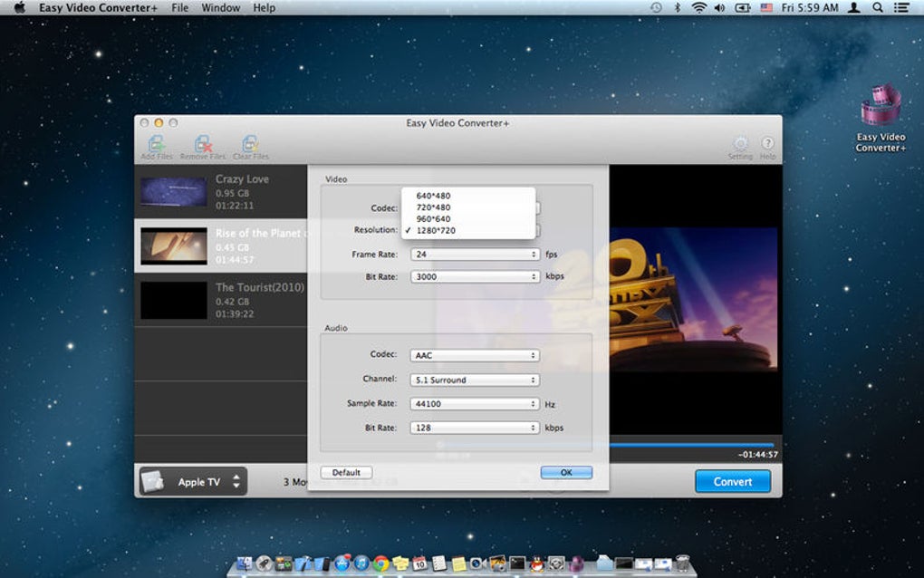Click the Spotlight search icon in menu bar
This screenshot has height=578, width=924.
point(878,8)
